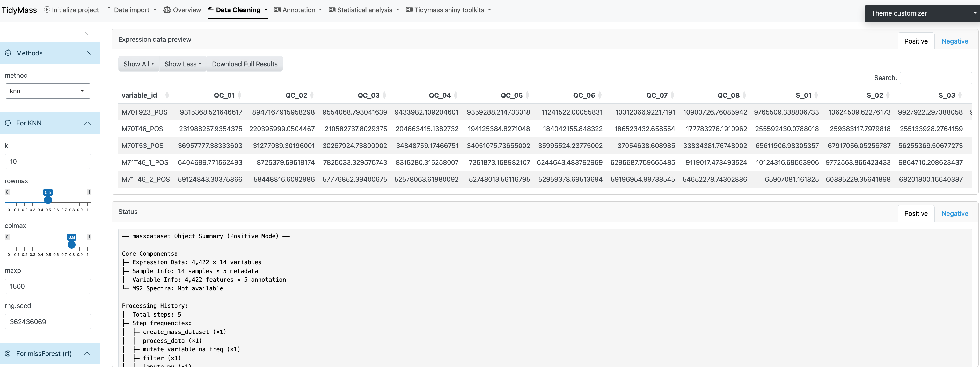The width and height of the screenshot is (980, 371).
Task: Click the M71T46_2_POS row identifier
Action: pos(146,179)
